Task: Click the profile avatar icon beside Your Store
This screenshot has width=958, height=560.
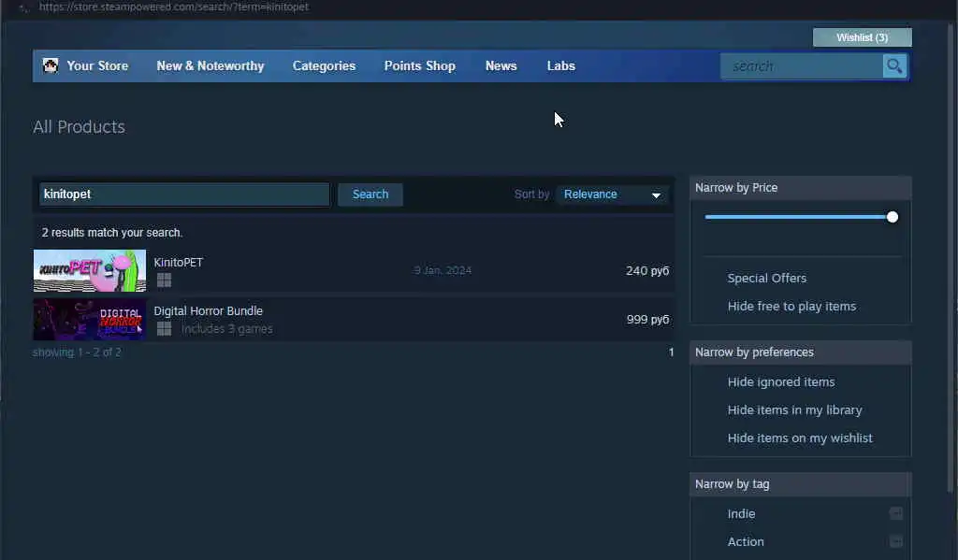Action: click(51, 65)
